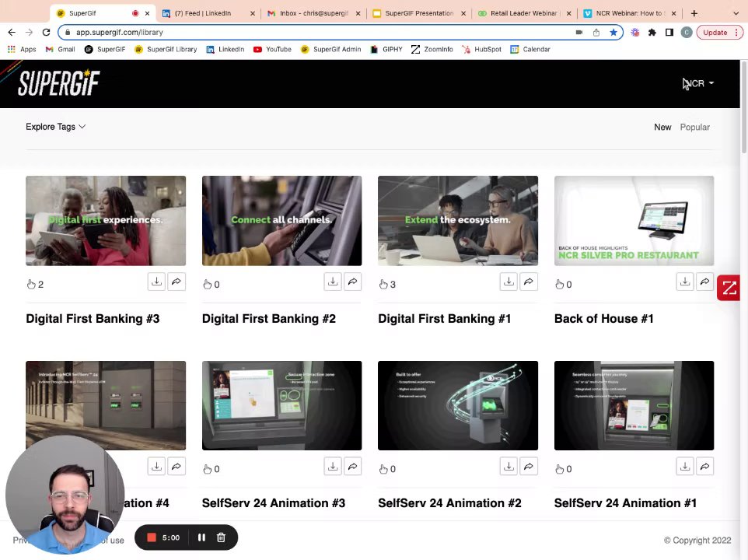The height and width of the screenshot is (560, 748).
Task: Open the SelfServ 24 Animation #2 thumbnail
Action: click(458, 405)
